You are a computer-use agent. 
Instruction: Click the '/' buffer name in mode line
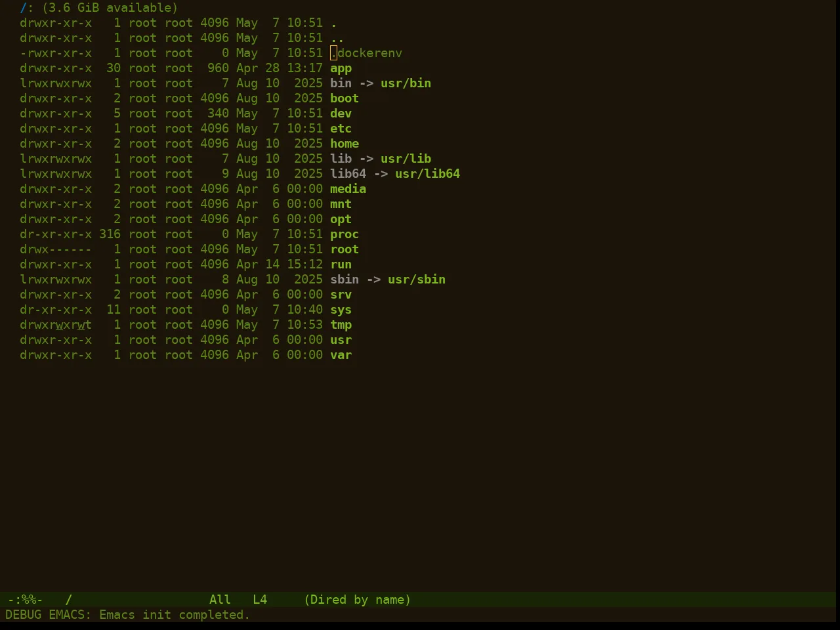pos(68,600)
